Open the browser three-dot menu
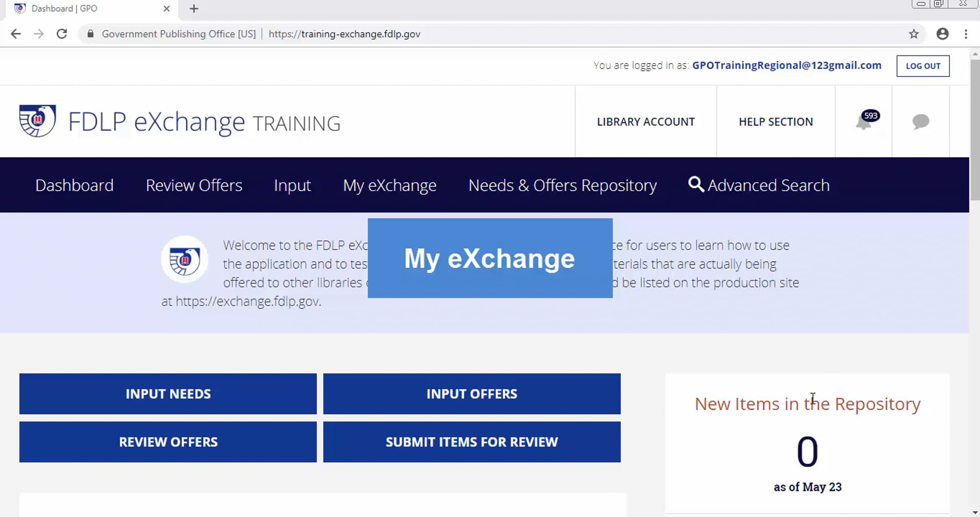The width and height of the screenshot is (980, 517). pyautogui.click(x=966, y=34)
